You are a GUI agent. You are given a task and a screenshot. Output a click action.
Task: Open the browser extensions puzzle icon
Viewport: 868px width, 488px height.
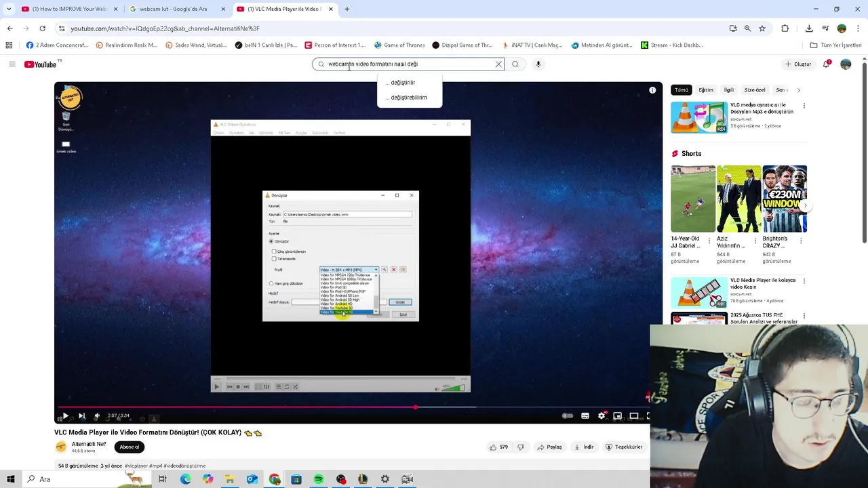click(785, 28)
